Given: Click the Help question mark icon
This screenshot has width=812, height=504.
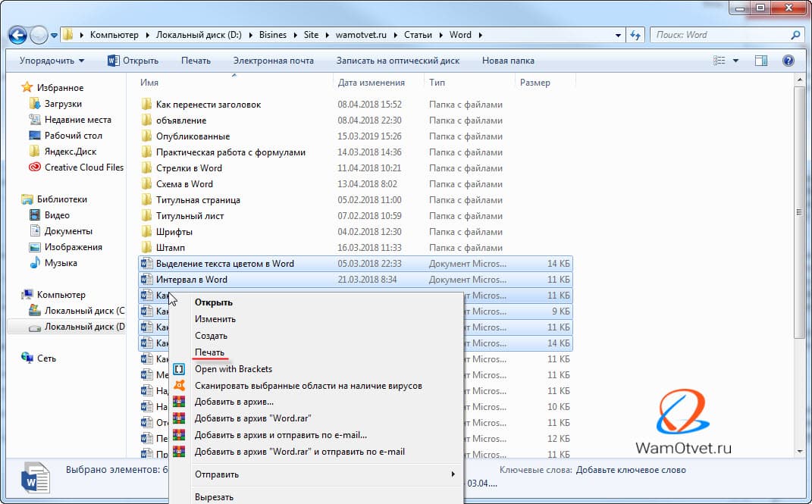Looking at the screenshot, I should [788, 61].
